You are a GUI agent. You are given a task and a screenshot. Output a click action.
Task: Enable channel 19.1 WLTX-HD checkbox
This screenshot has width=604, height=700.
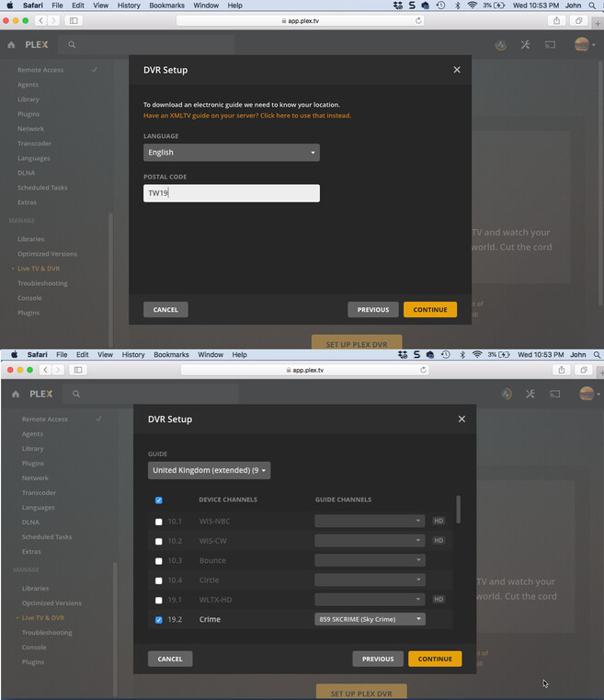click(158, 600)
